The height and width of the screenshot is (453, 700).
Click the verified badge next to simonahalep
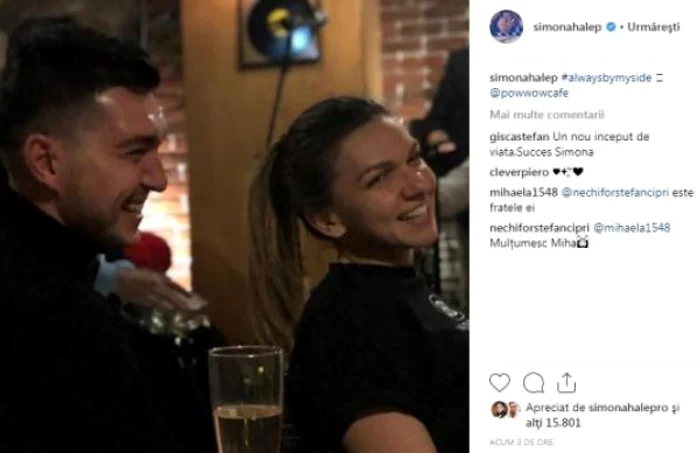[x=610, y=27]
